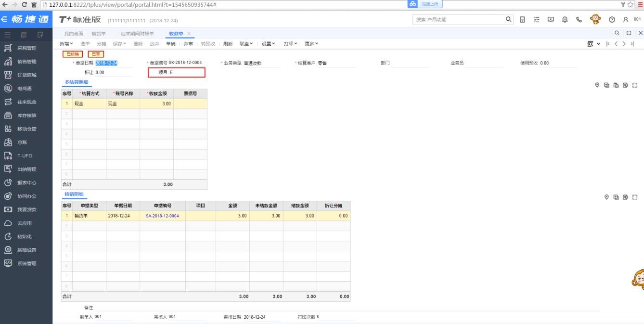Expand the 联查 dropdown

[x=247, y=44]
